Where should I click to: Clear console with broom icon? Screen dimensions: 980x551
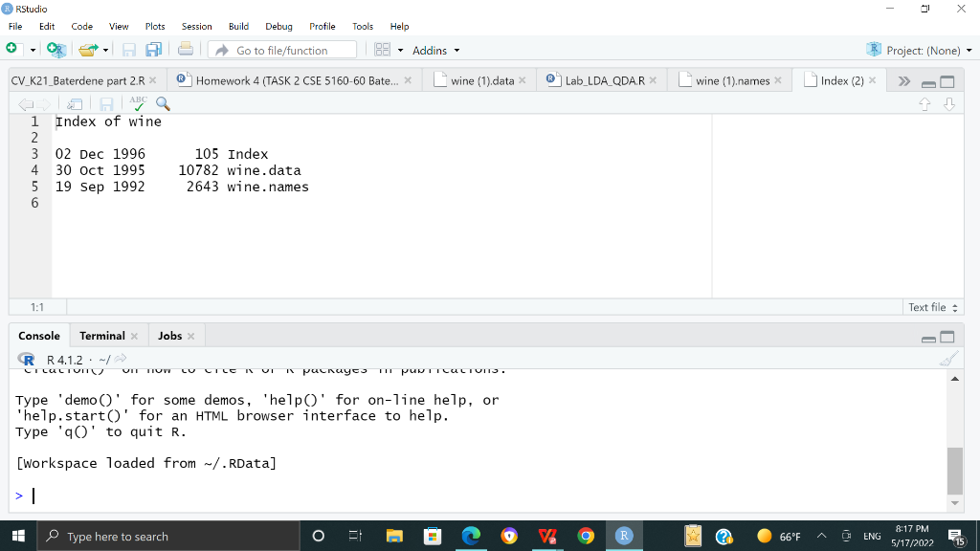[948, 360]
